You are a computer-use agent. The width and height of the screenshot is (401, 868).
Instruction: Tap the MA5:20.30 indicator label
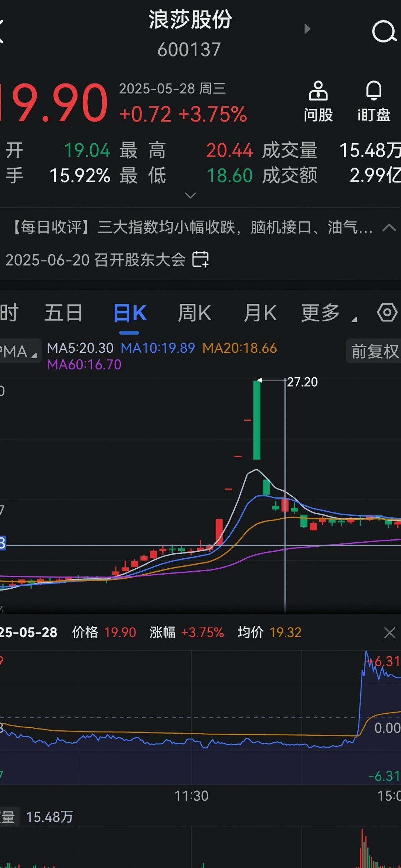tap(80, 348)
